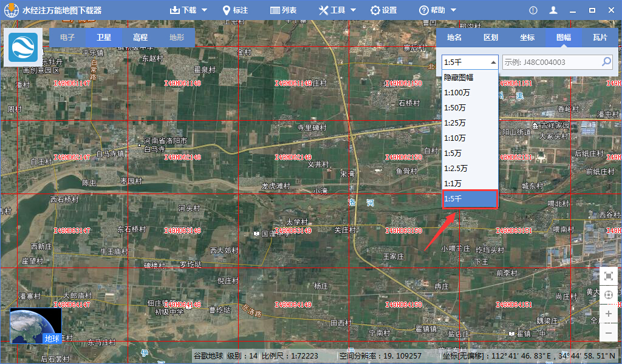622x364 pixels.
Task: Select the 区划 search tab
Action: coord(491,37)
